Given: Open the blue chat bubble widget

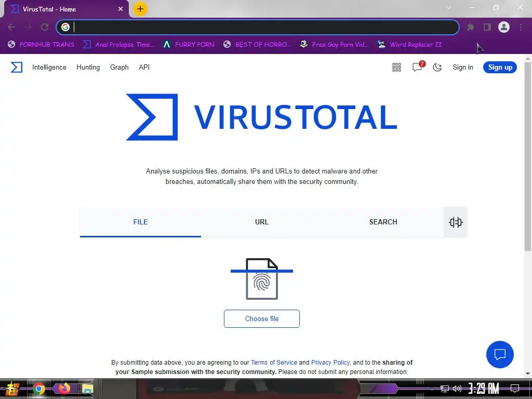Looking at the screenshot, I should [x=500, y=354].
